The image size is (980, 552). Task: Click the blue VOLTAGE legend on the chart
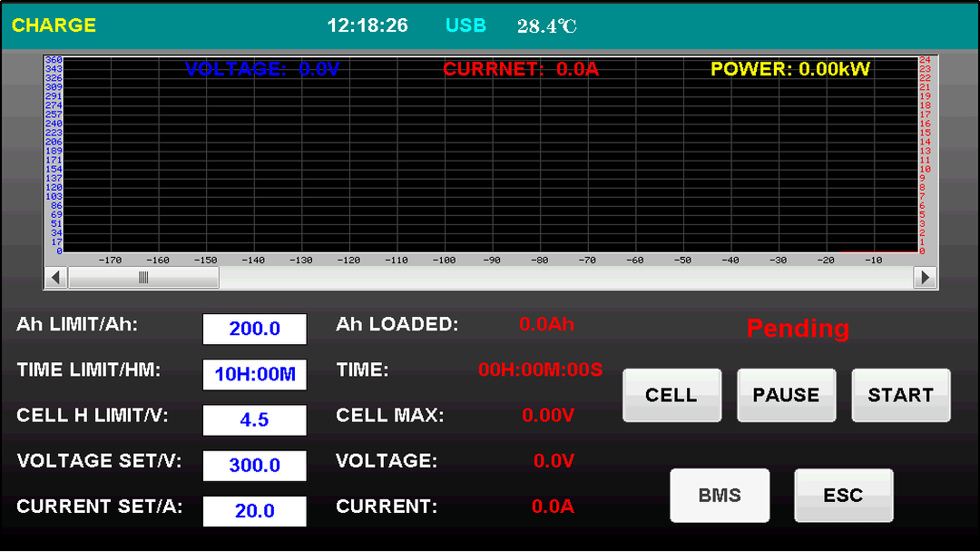click(262, 69)
